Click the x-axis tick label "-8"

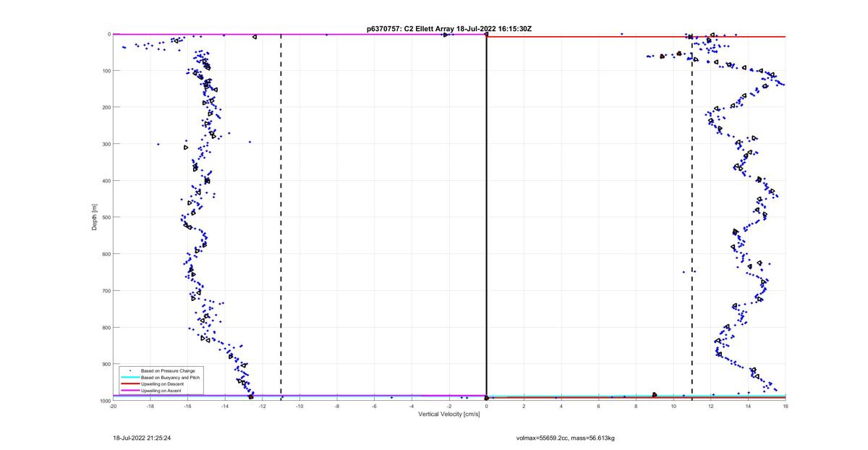[x=337, y=406]
